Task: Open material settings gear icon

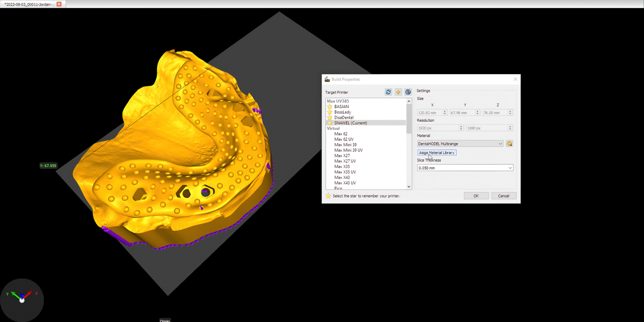Action: click(509, 144)
